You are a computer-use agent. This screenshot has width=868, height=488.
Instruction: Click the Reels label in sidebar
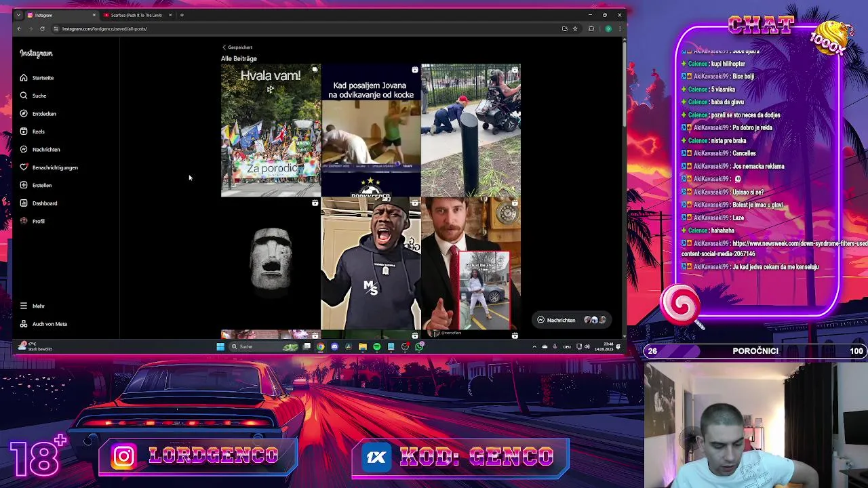pyautogui.click(x=38, y=131)
